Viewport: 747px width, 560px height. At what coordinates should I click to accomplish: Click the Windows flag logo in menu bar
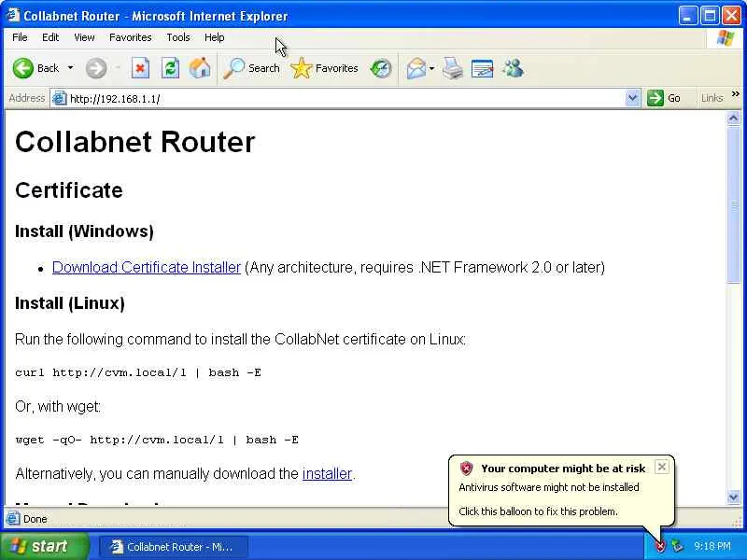coord(726,37)
